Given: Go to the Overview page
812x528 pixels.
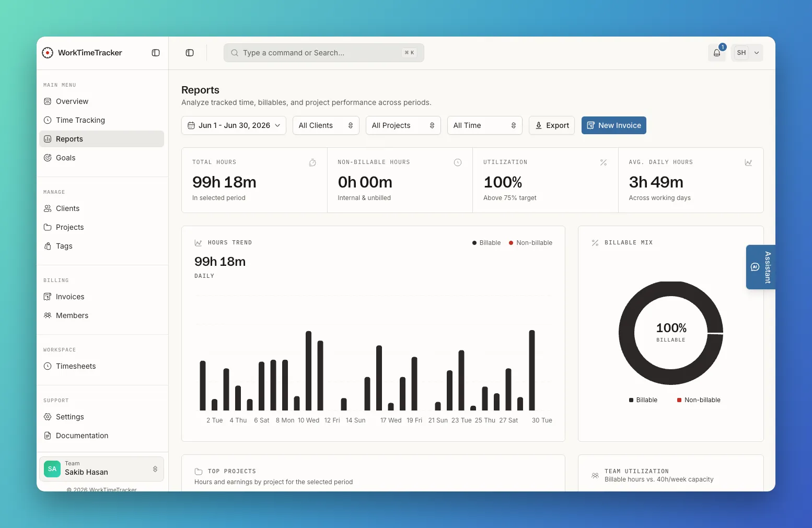Looking at the screenshot, I should pos(101,101).
